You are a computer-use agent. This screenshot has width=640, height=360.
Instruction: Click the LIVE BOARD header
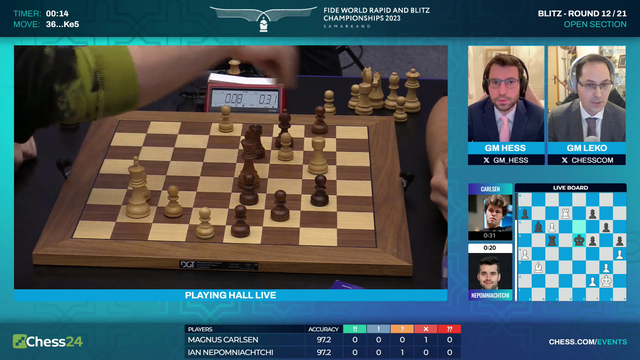click(x=571, y=188)
